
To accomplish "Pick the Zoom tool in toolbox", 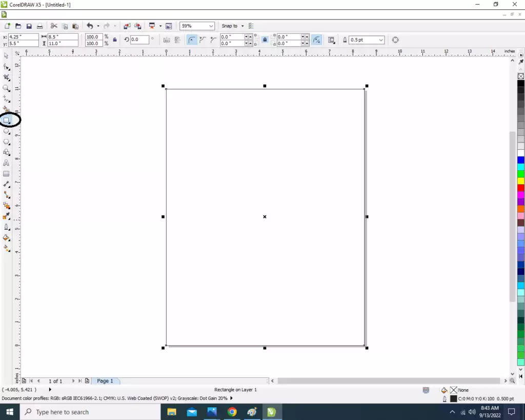I will (x=6, y=88).
